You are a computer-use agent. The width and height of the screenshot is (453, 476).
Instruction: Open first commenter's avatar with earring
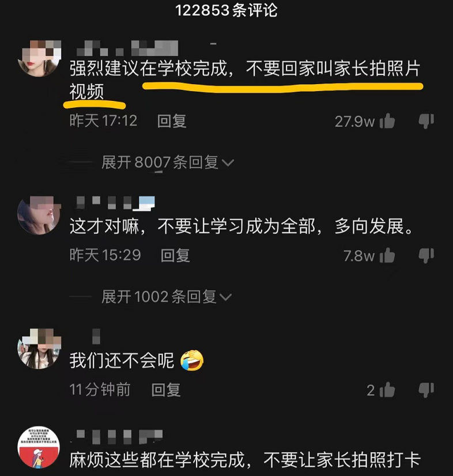point(39,58)
